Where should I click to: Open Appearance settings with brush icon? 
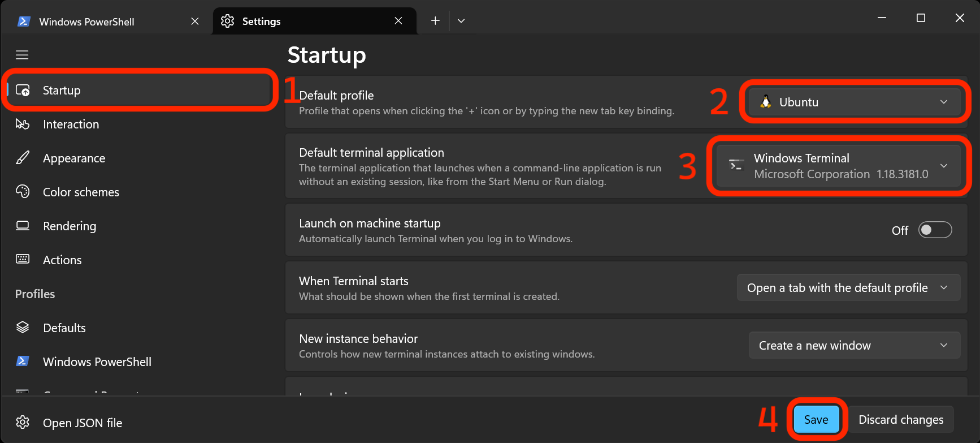click(73, 158)
